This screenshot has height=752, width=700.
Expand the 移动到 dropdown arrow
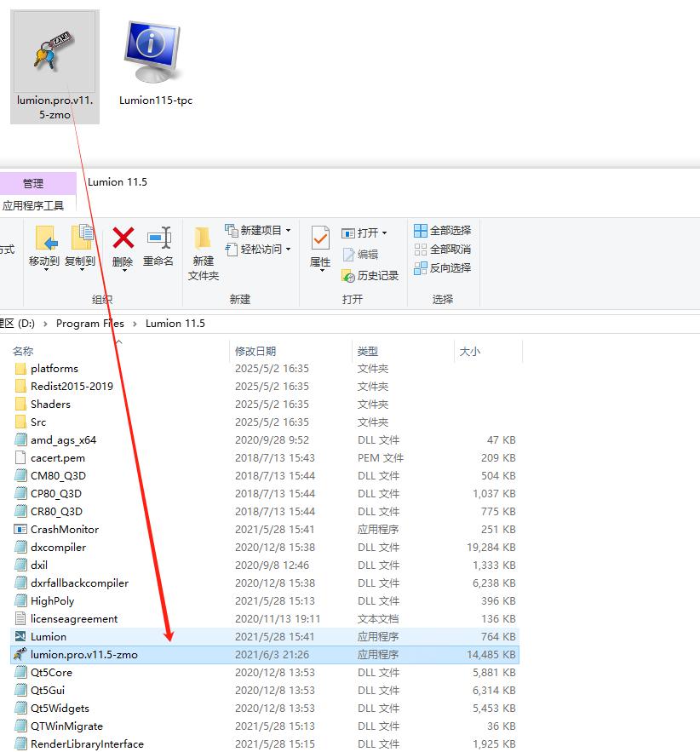pyautogui.click(x=47, y=270)
